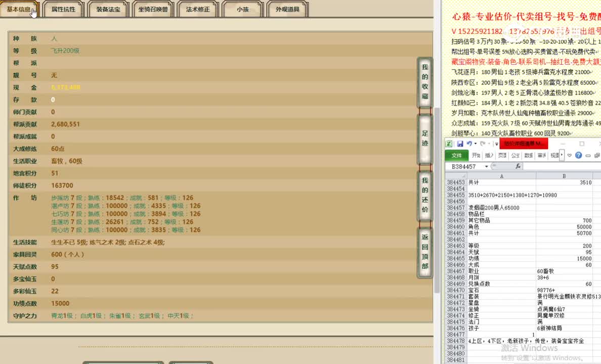601x364 pixels.
Task: Click the Excel app icon in title bar
Action: tap(448, 144)
